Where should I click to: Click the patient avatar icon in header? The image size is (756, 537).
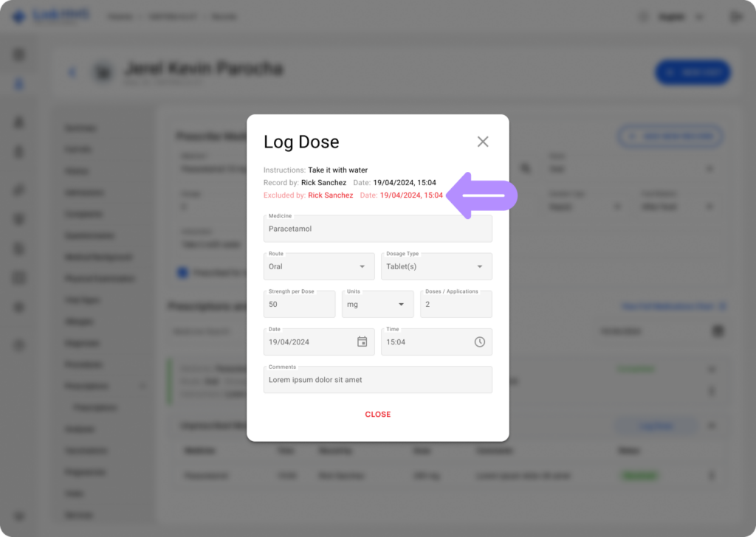coord(102,72)
